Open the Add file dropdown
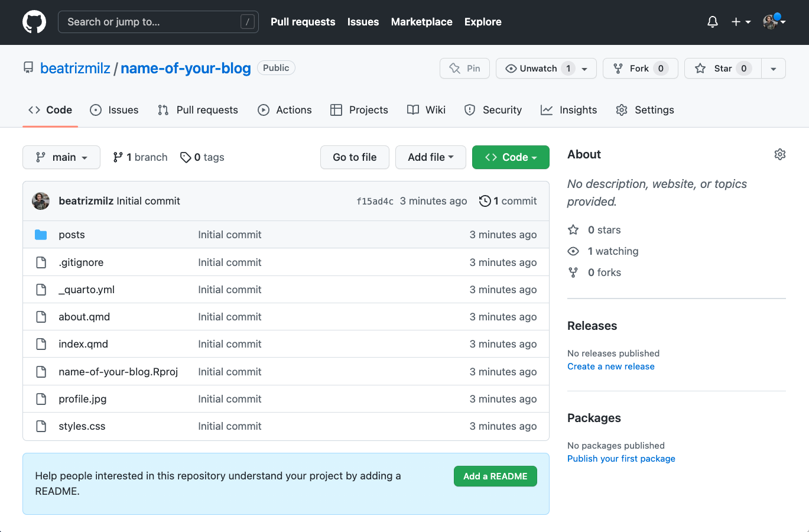 (x=431, y=157)
